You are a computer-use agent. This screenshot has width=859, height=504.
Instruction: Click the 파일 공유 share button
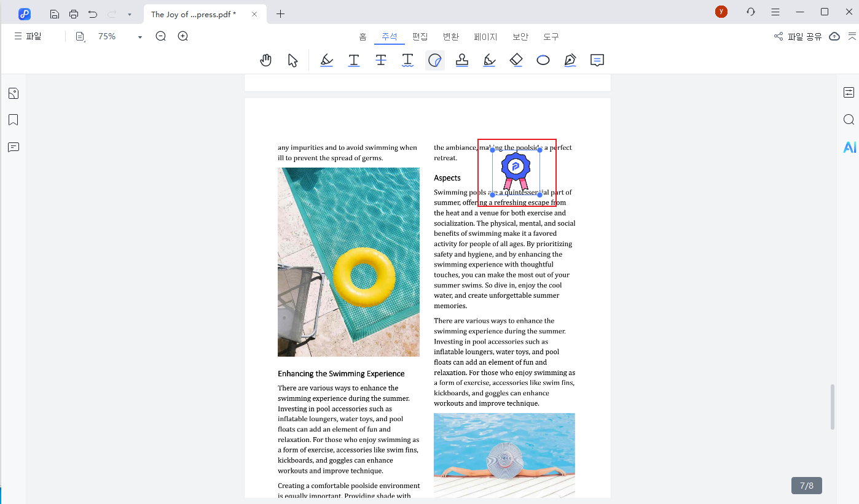point(798,37)
